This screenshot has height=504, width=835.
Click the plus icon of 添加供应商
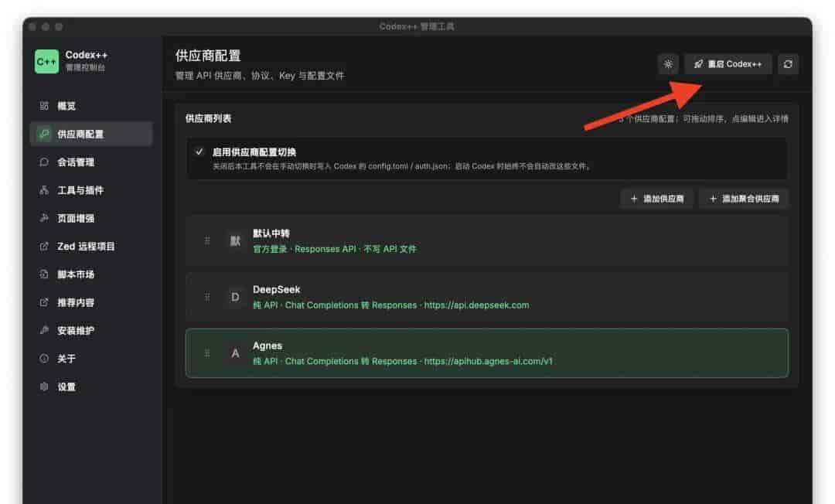[x=634, y=199]
